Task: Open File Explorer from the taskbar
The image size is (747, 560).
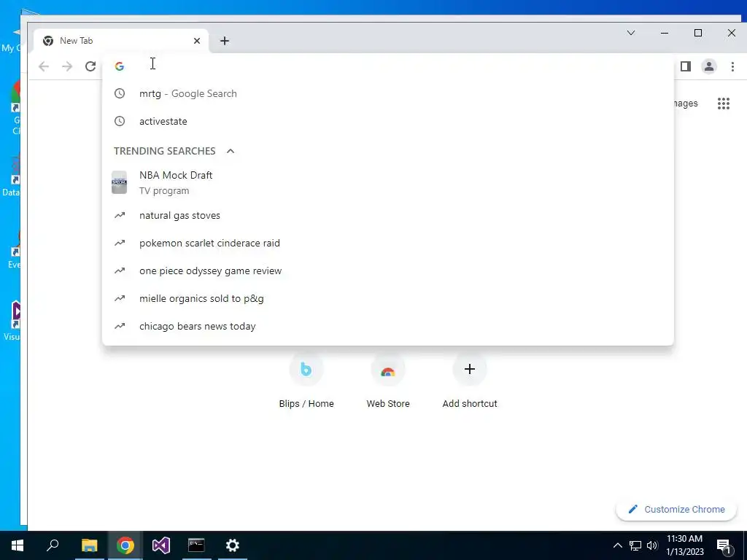Action: [x=89, y=545]
